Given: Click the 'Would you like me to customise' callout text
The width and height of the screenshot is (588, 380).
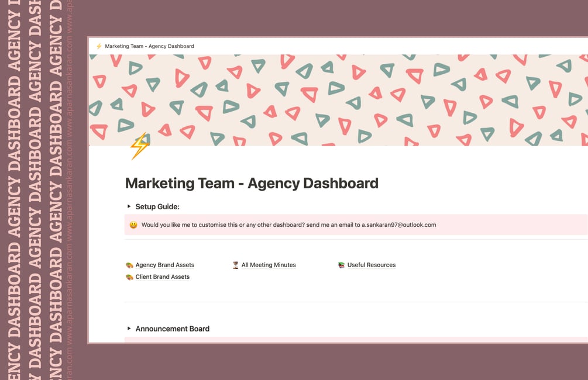Looking at the screenshot, I should click(x=289, y=225).
